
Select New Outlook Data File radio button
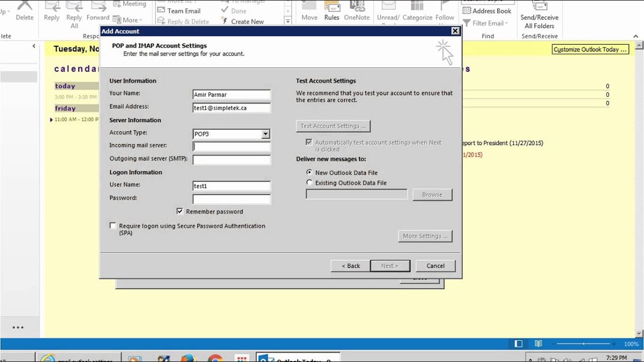[309, 172]
